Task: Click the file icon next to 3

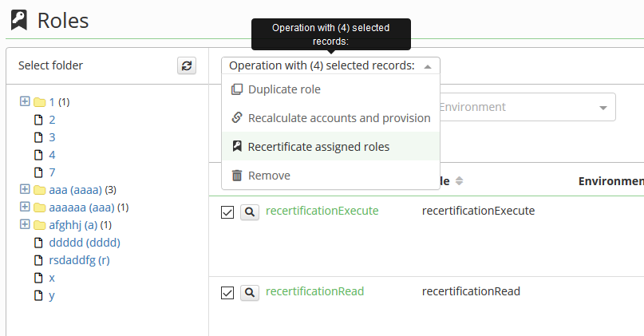Action: pos(38,137)
